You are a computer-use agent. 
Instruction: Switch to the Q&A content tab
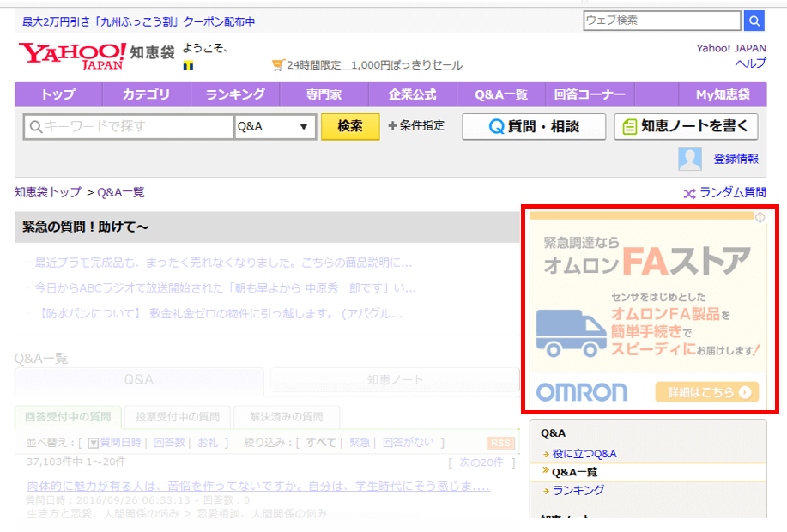coord(139,380)
